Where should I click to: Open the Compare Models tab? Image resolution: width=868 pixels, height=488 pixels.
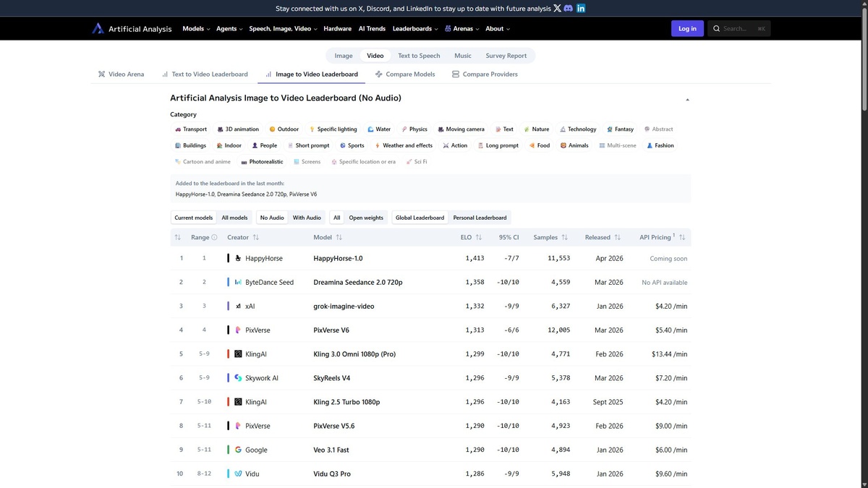[406, 74]
